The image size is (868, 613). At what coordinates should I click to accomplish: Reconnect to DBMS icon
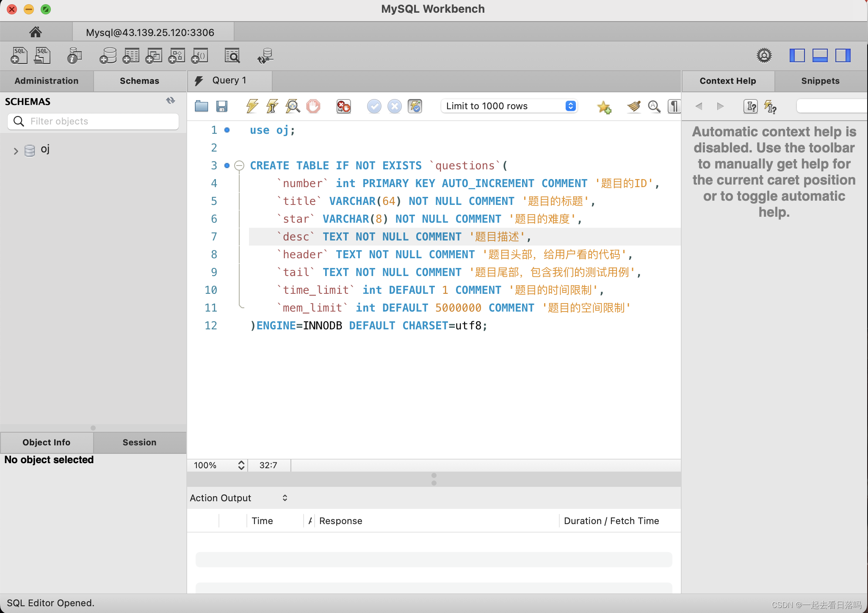click(265, 55)
